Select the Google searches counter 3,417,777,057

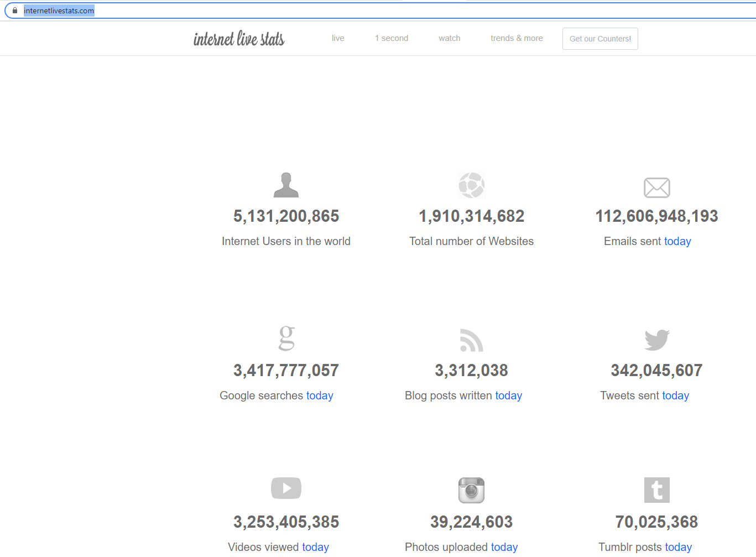tap(286, 371)
